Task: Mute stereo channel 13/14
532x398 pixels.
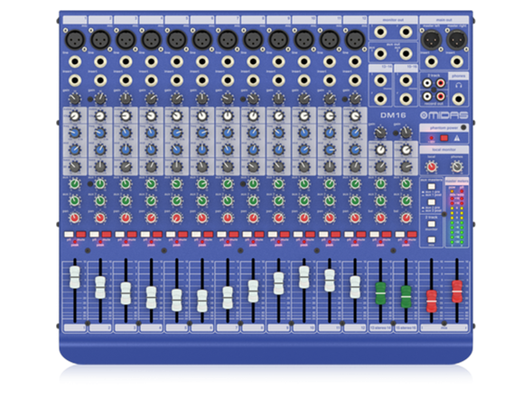Action: pyautogui.click(x=387, y=235)
